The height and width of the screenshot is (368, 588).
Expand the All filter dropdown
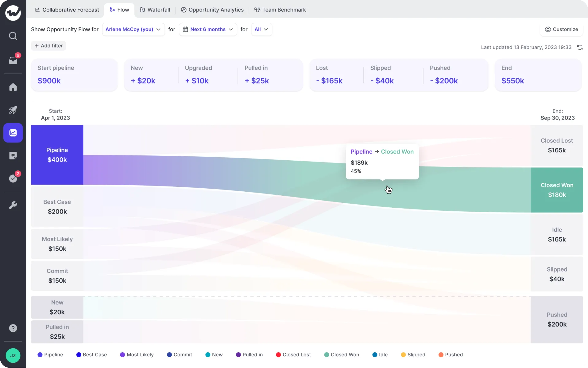[261, 29]
